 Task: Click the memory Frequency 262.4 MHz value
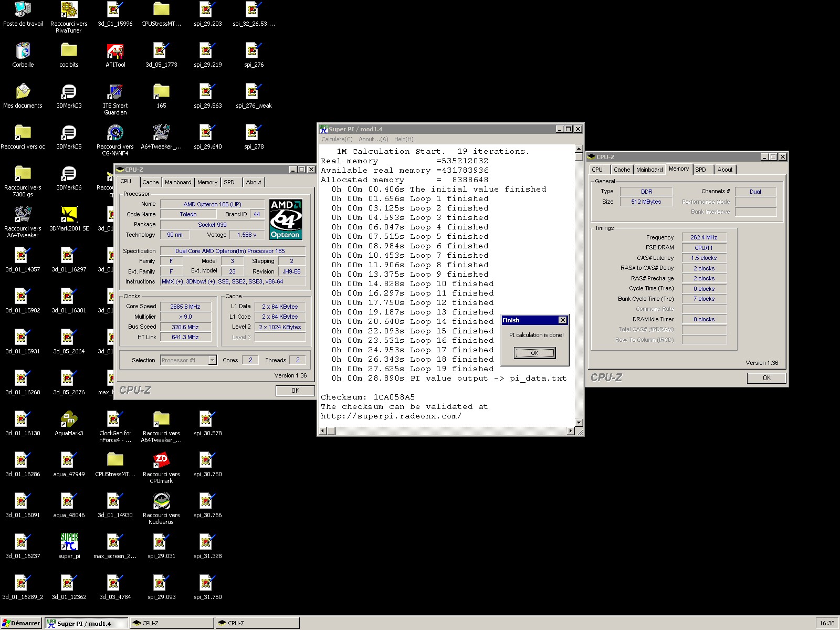[704, 237]
